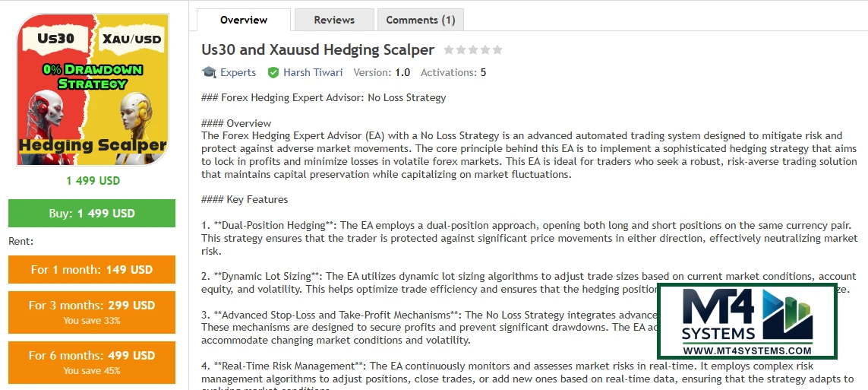Open the Reviews tab
Viewport: 868px width, 390px height.
click(334, 20)
